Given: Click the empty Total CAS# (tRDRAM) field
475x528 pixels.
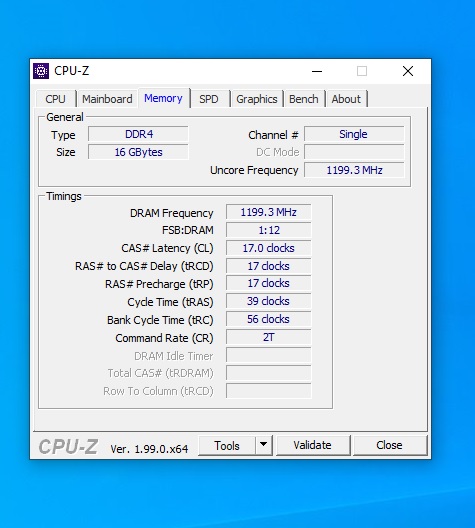Looking at the screenshot, I should click(268, 373).
